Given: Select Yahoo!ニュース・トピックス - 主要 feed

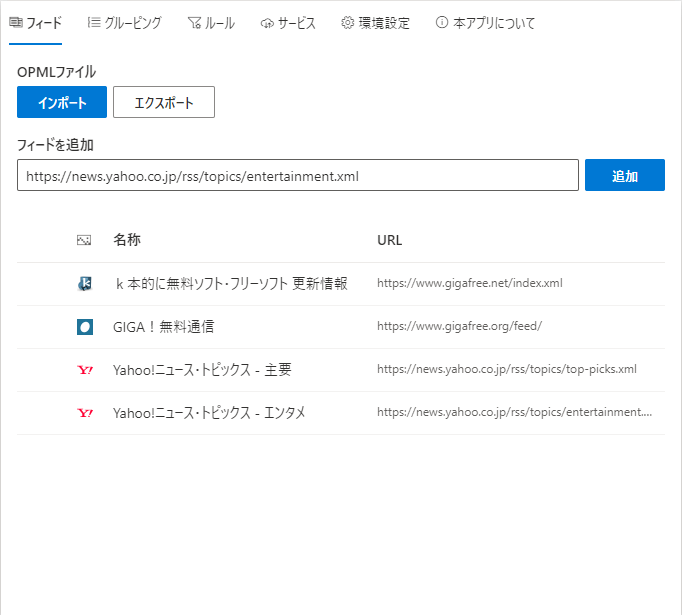Looking at the screenshot, I should (202, 370).
